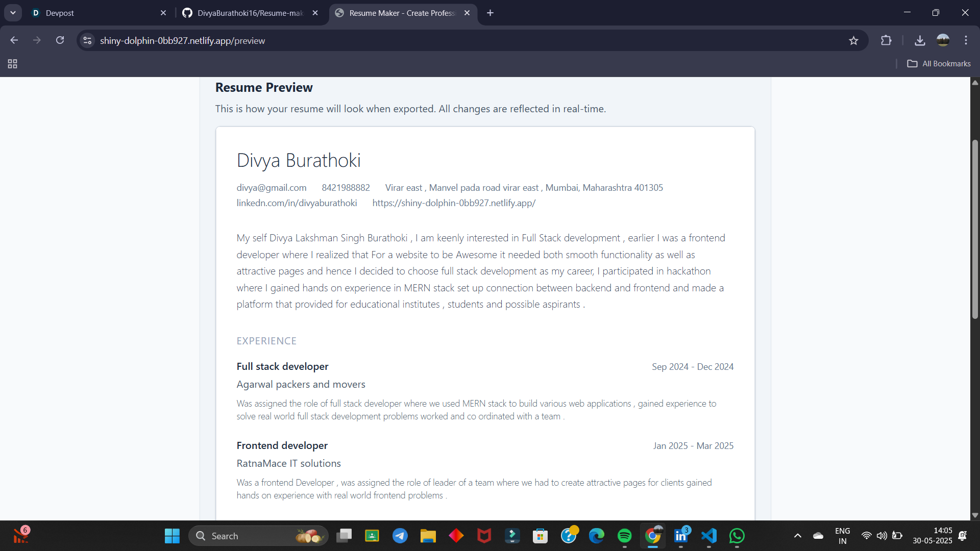
Task: Click the site information icon in address bar
Action: (87, 40)
